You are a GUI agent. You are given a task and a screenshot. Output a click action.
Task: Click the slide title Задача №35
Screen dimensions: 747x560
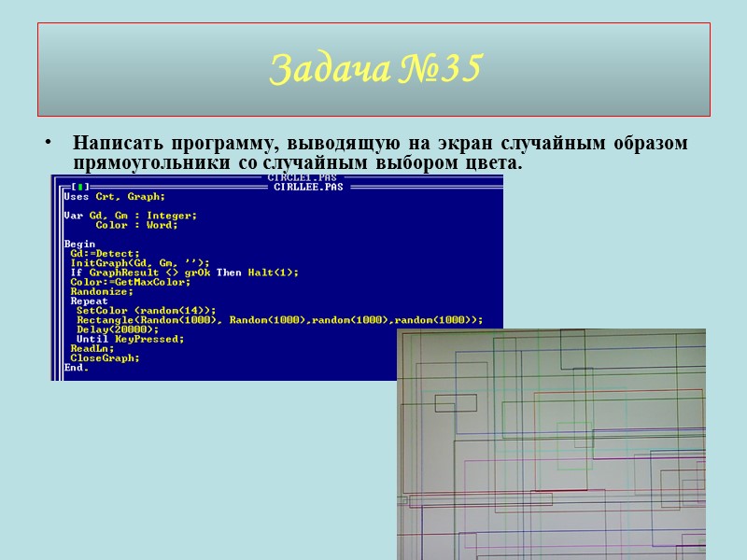[373, 67]
